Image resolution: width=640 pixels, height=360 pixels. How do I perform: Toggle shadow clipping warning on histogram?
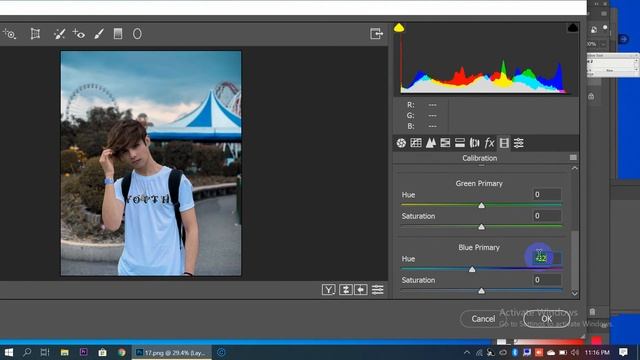[x=399, y=28]
